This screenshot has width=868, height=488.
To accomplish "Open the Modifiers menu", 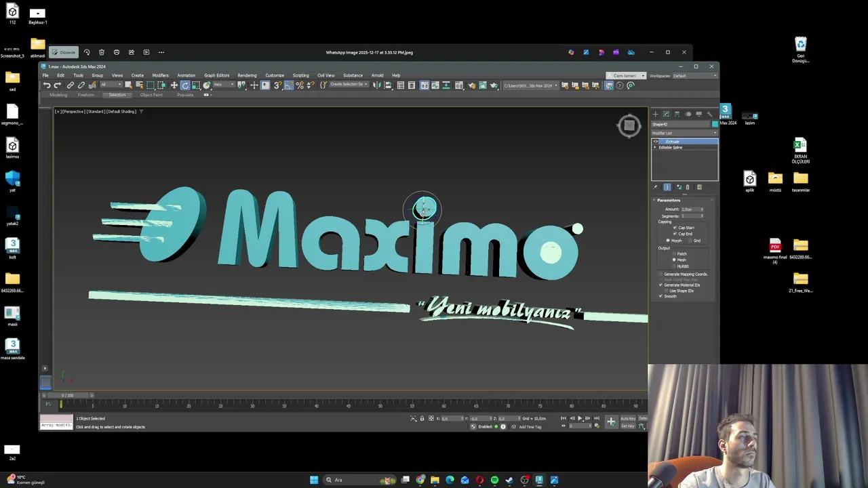I will (x=160, y=75).
